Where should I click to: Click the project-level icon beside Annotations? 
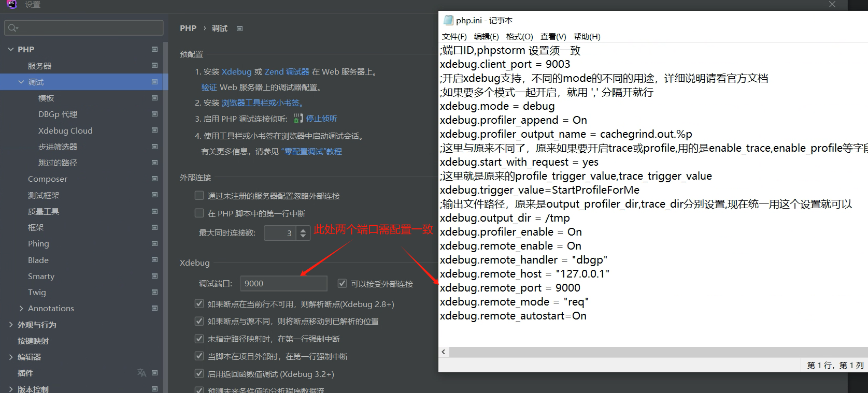154,308
